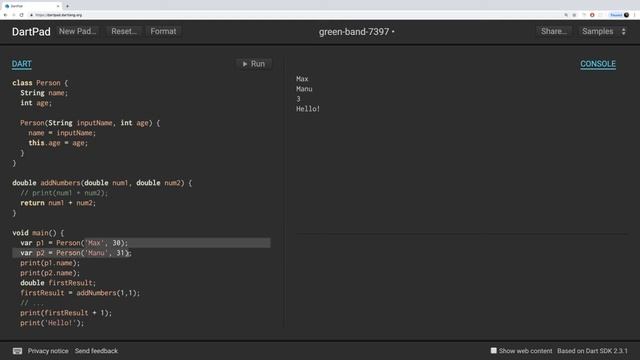Image resolution: width=640 pixels, height=360 pixels.
Task: Click the 'void main() {' line
Action: (38, 233)
